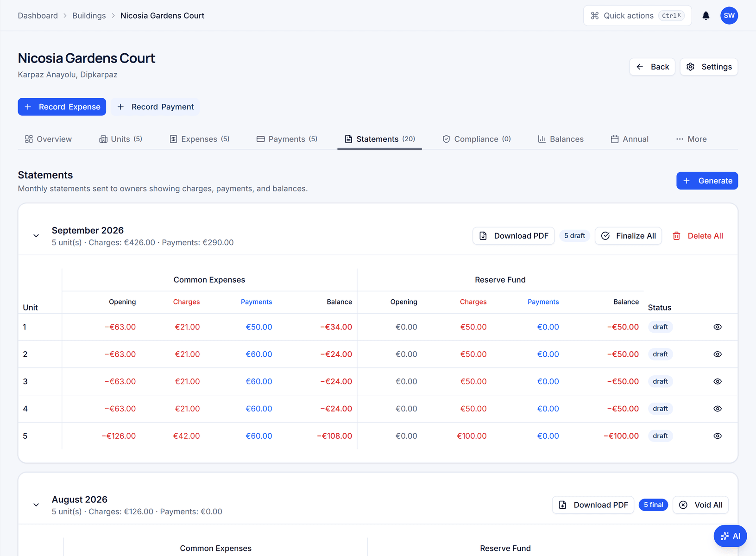Download PDF for September 2026 statements

[x=513, y=236]
